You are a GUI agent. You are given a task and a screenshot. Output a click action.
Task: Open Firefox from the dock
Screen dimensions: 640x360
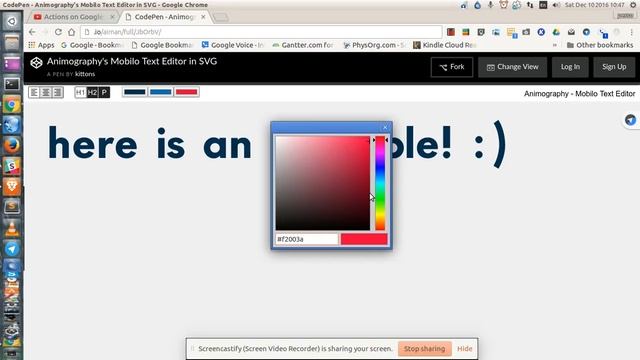tap(11, 145)
